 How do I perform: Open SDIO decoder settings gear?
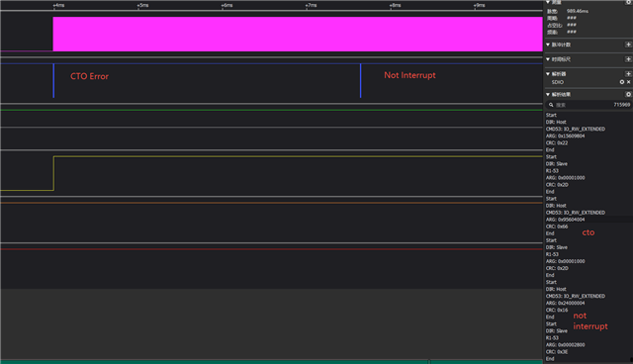coord(622,82)
